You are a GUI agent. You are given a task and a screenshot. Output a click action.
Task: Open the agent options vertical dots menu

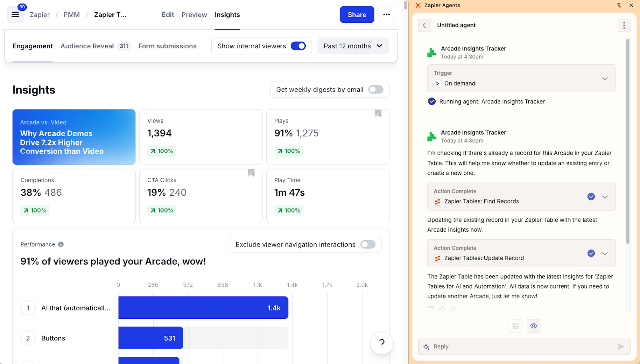[624, 25]
